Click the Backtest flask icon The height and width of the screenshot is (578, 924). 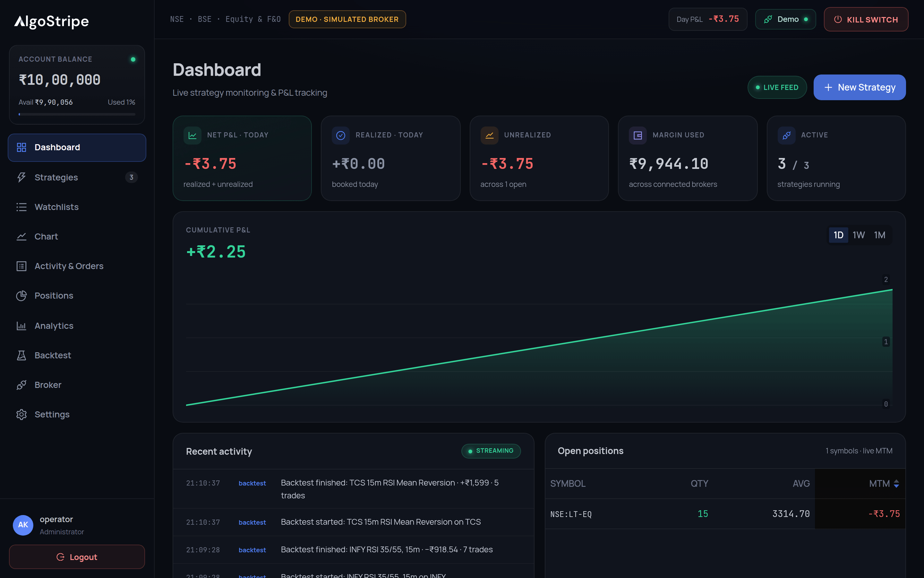click(x=21, y=355)
